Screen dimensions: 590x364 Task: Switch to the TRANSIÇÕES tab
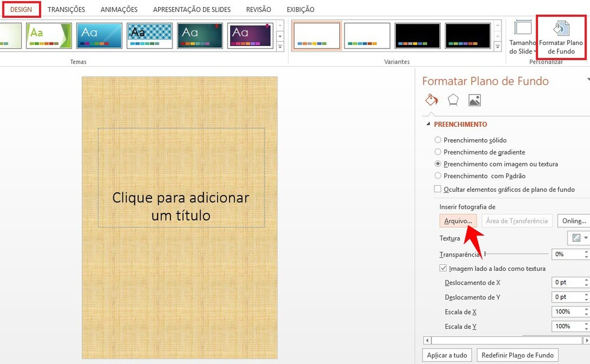point(66,9)
